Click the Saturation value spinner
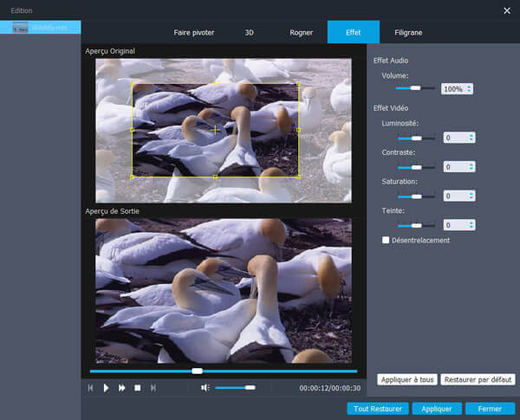Viewport: 520px width, 420px height. pyautogui.click(x=458, y=197)
